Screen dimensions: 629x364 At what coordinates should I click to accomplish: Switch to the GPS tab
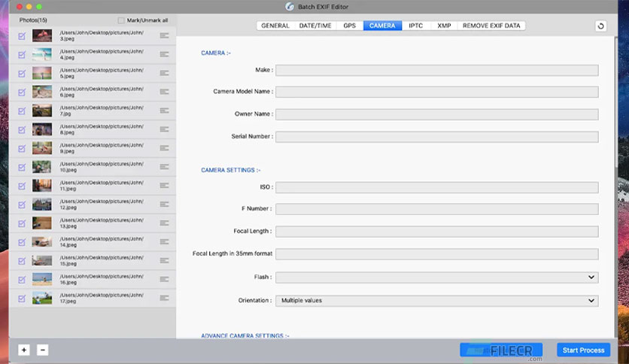pos(349,26)
